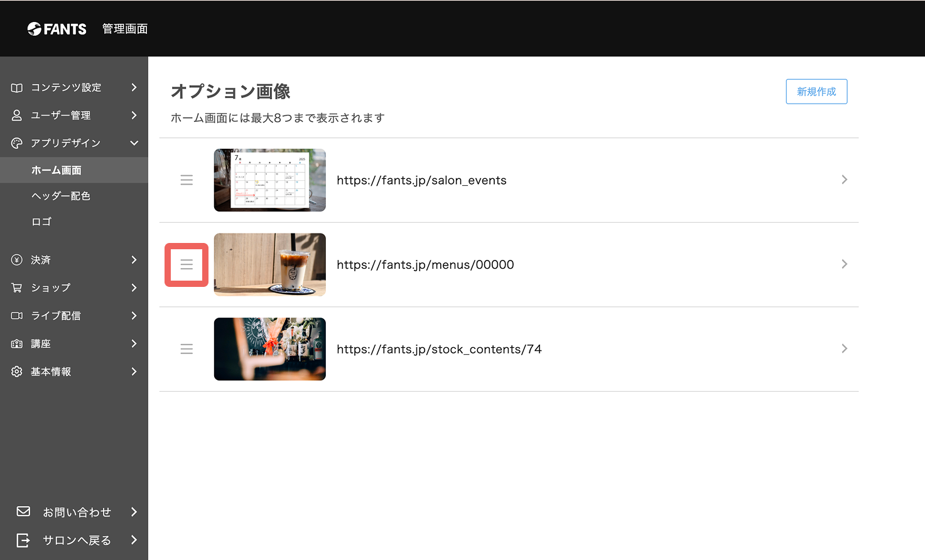Open the 基本情報 menu item
The image size is (925, 560).
click(x=74, y=372)
